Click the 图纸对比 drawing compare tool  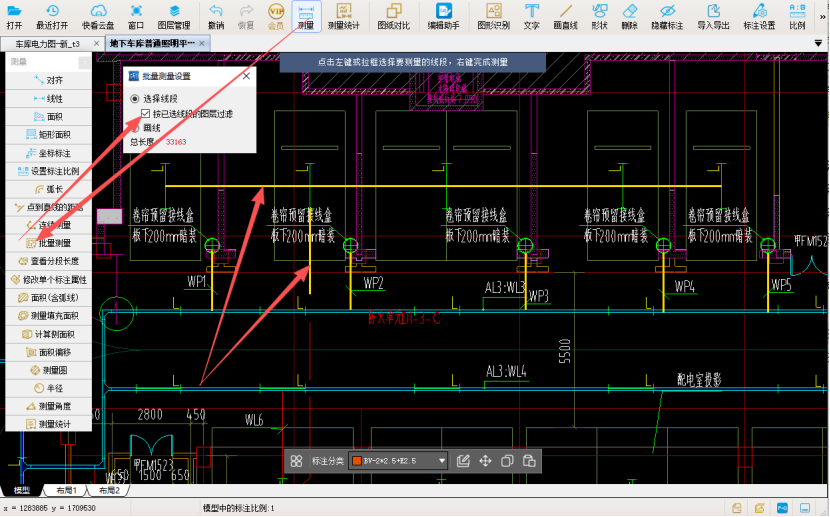pos(393,15)
